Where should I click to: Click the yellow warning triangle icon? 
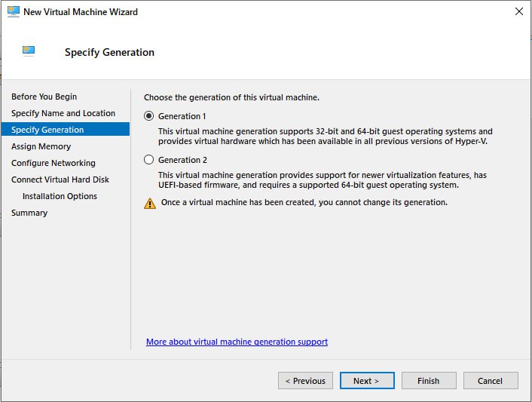[150, 203]
